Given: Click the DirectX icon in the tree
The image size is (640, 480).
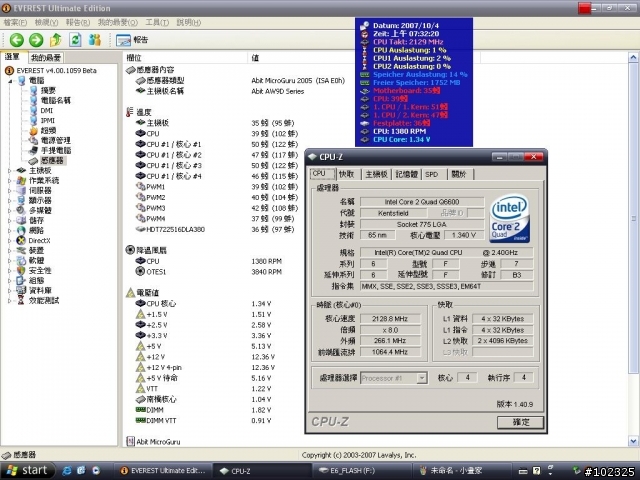Looking at the screenshot, I should tap(21, 240).
